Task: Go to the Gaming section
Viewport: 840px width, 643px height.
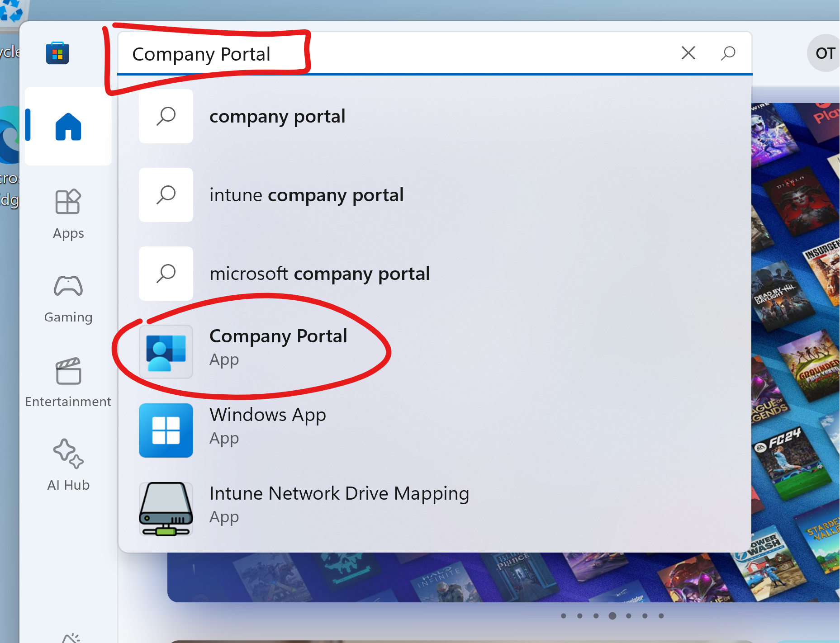Action: (x=68, y=298)
